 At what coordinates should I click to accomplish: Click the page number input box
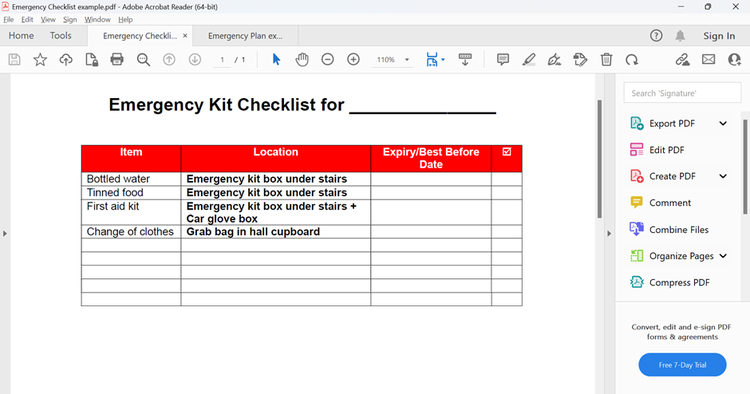[222, 60]
